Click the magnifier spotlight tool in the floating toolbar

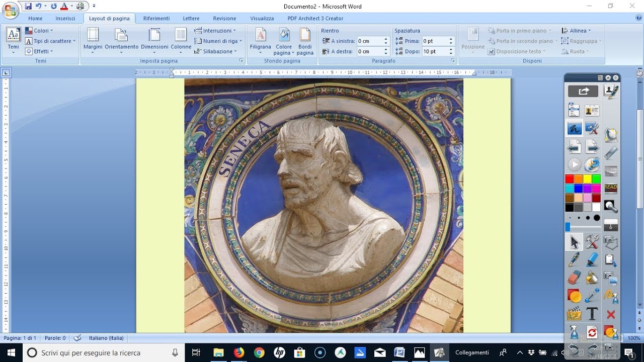[611, 206]
